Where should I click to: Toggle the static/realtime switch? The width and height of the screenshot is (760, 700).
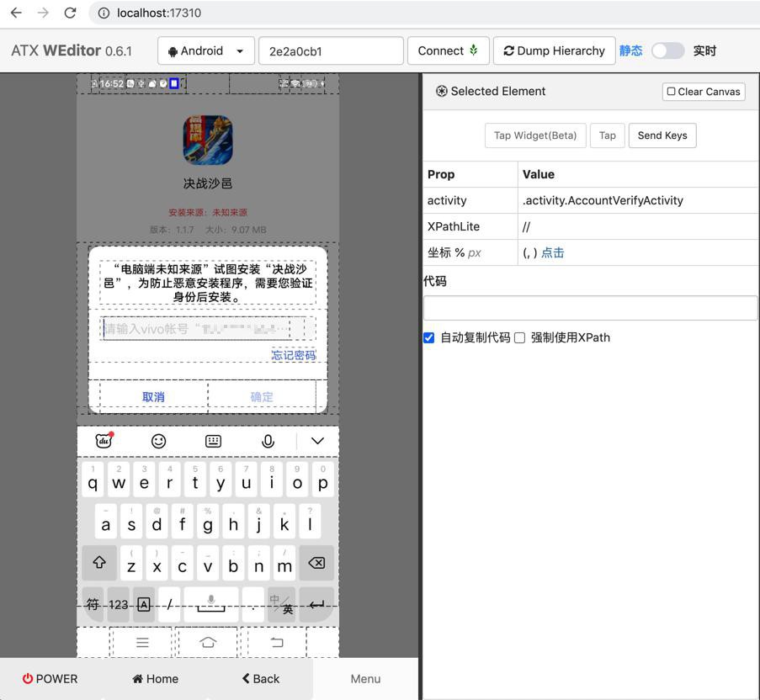coord(667,50)
